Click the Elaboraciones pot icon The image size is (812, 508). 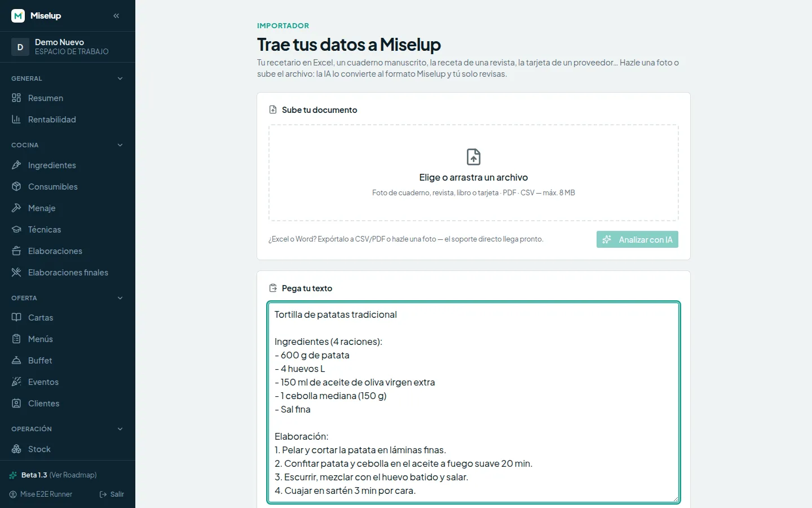coord(16,251)
